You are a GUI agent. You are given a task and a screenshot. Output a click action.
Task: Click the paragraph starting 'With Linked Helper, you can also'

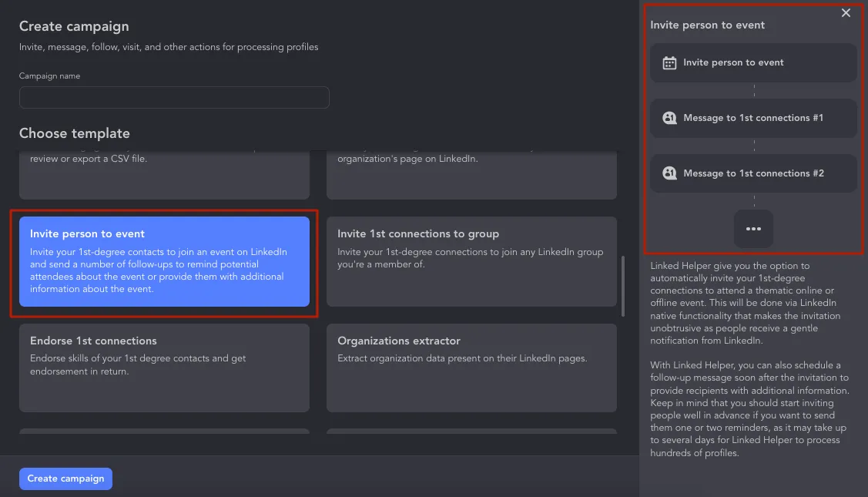(749, 409)
